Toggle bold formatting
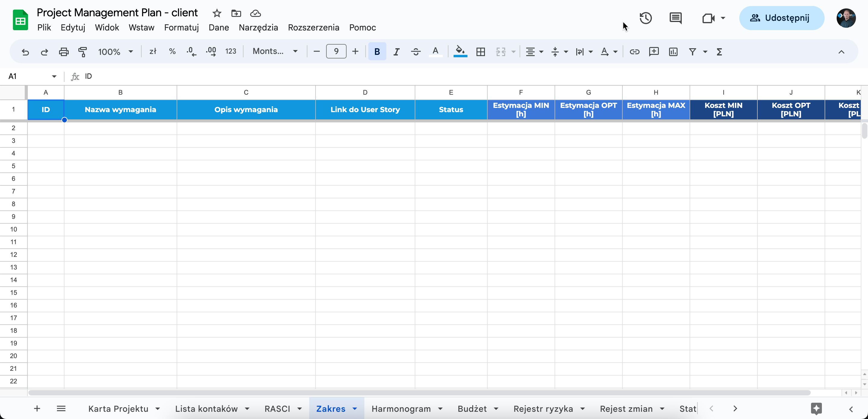 pyautogui.click(x=377, y=52)
